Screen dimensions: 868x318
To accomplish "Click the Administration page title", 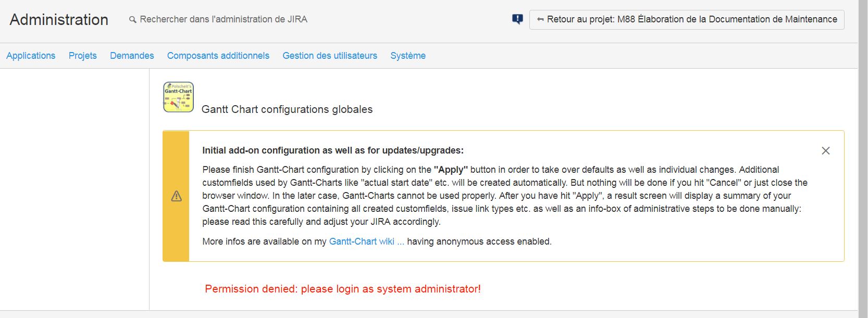I will tap(59, 20).
